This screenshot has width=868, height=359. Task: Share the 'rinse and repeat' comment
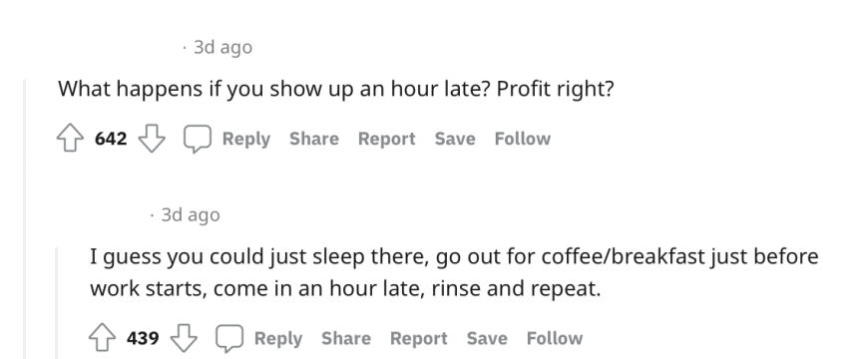tap(346, 338)
